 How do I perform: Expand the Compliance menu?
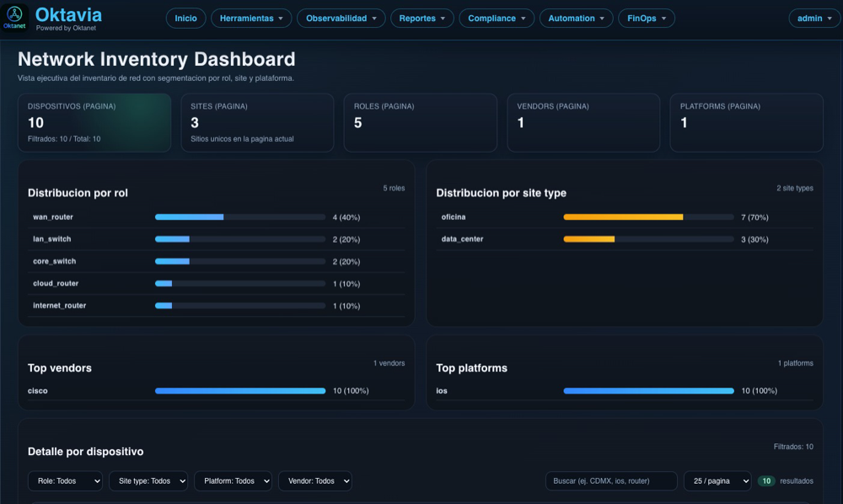[x=497, y=19]
